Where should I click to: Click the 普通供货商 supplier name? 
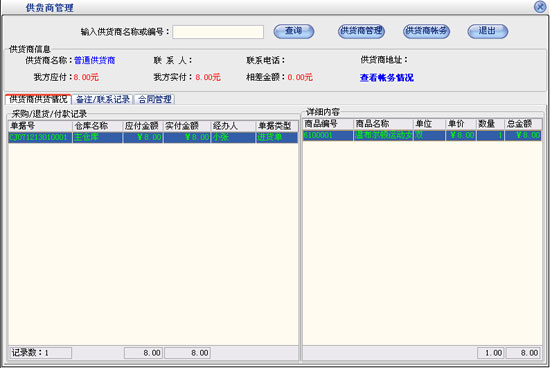point(94,60)
